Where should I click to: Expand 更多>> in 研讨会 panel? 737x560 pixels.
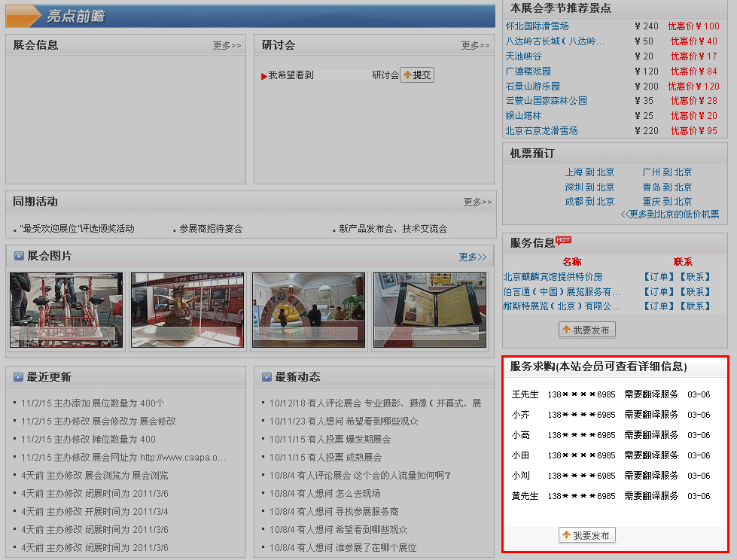475,46
